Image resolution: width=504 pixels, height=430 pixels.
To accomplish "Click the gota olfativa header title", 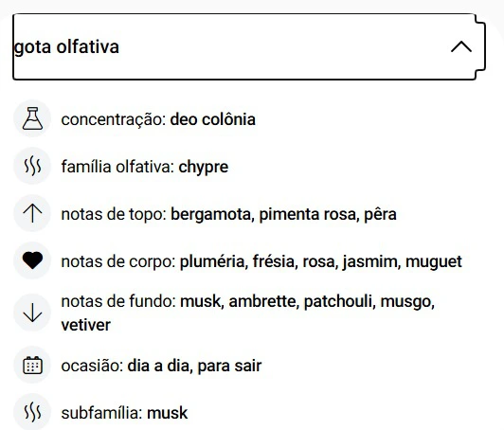I will coord(66,47).
